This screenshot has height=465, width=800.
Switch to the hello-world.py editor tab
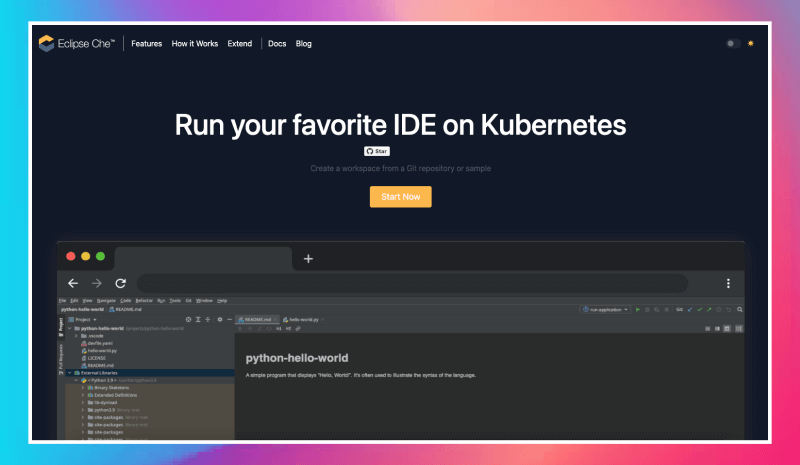click(x=303, y=320)
